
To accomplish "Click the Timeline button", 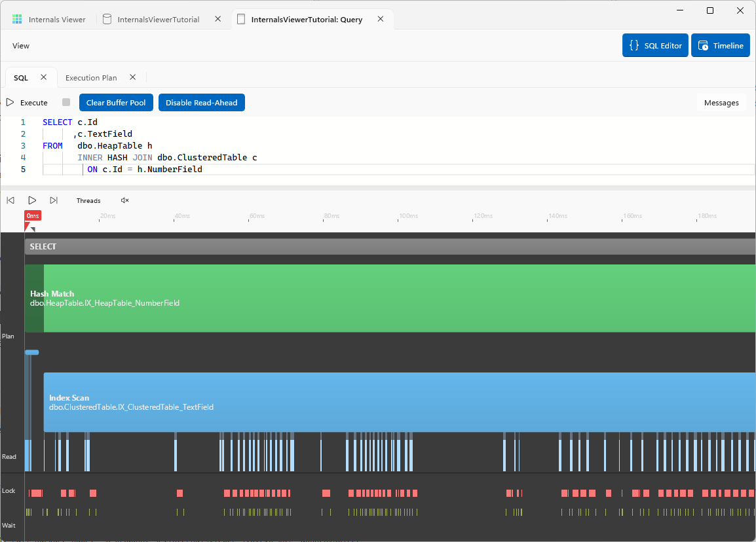I will (x=721, y=45).
